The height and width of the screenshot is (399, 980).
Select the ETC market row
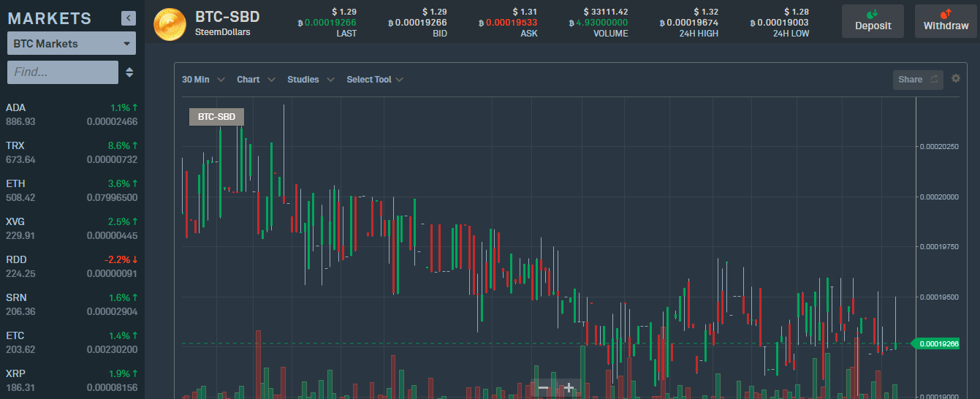[x=72, y=343]
